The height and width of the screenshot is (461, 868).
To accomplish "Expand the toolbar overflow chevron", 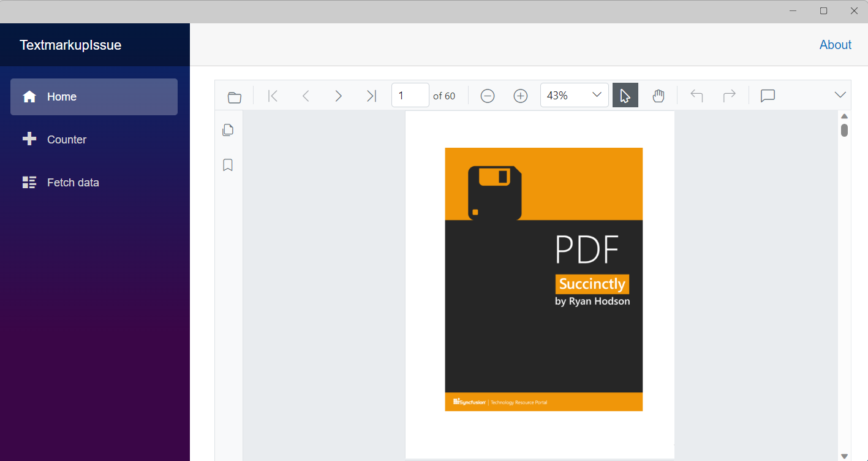I will [x=840, y=96].
